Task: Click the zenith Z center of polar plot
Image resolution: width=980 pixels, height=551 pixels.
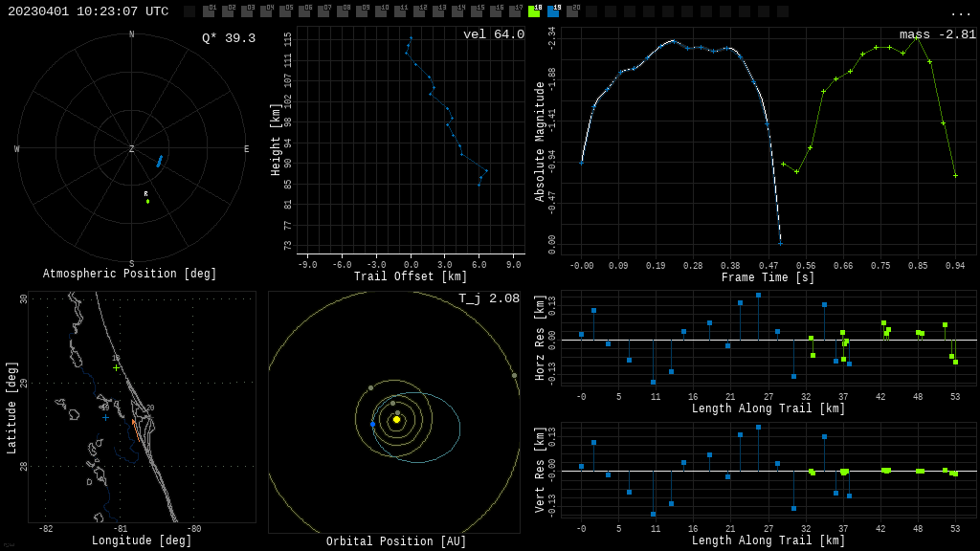Action: 132,149
